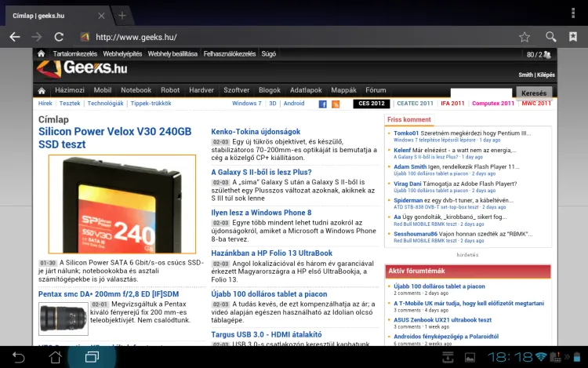Close the Címlap geeks.hu tab

tap(101, 16)
